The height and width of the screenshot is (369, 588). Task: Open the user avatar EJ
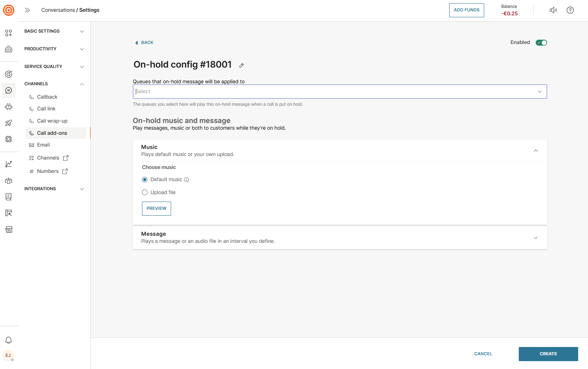pos(8,356)
